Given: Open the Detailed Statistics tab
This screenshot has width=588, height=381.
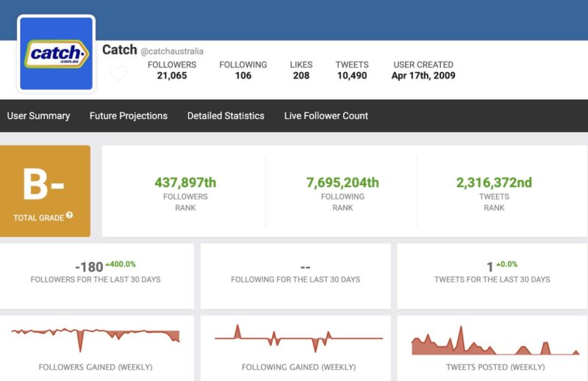Looking at the screenshot, I should 226,115.
